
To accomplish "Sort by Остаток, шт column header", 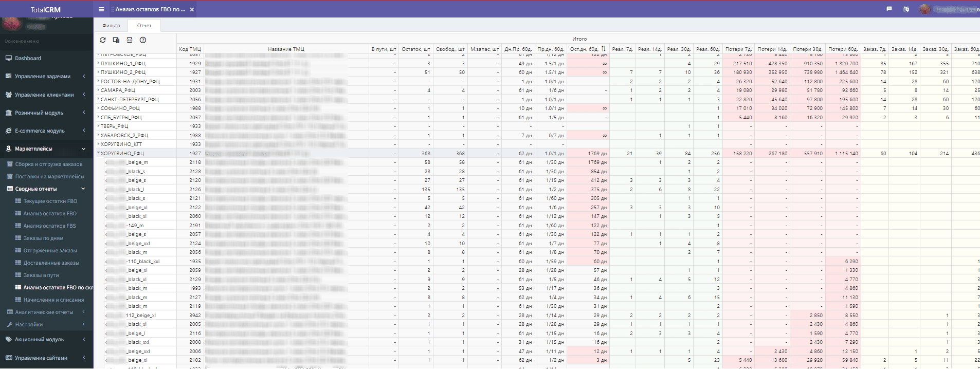I will 415,49.
